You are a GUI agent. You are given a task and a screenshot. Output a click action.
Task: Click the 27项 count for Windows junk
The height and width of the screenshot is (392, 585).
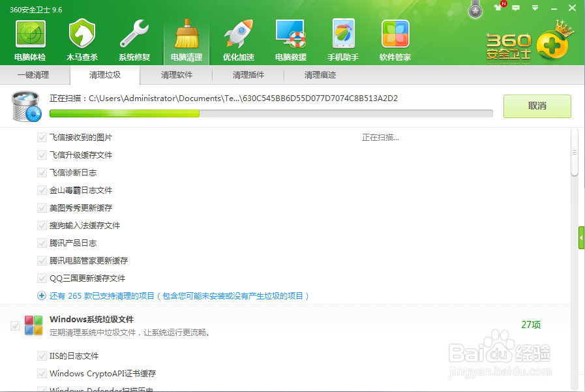coord(530,325)
